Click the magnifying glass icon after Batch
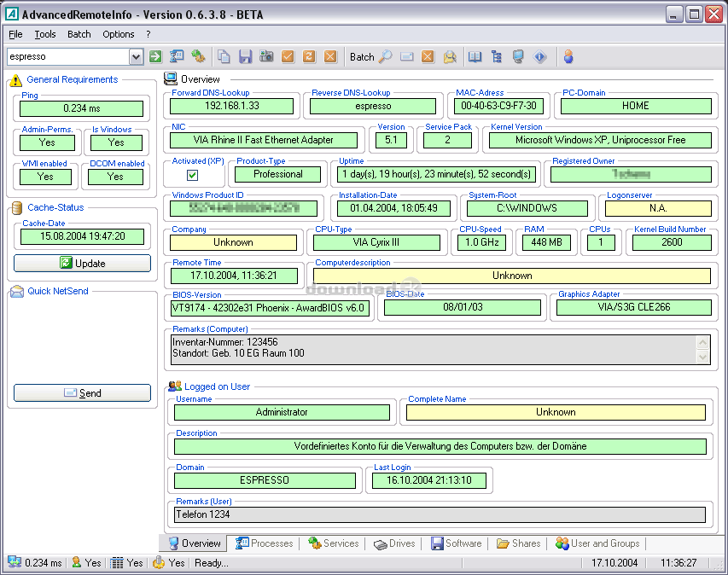Screen dimensions: 728x575 pos(386,56)
